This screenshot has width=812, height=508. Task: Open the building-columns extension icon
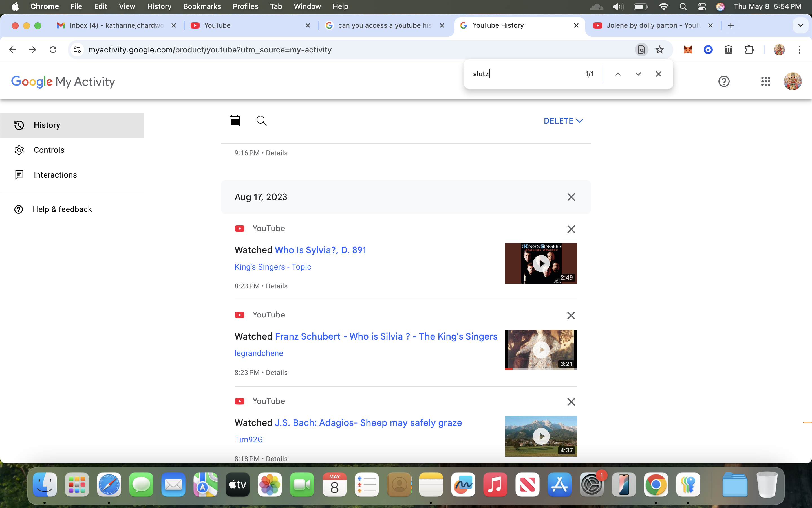coord(729,50)
